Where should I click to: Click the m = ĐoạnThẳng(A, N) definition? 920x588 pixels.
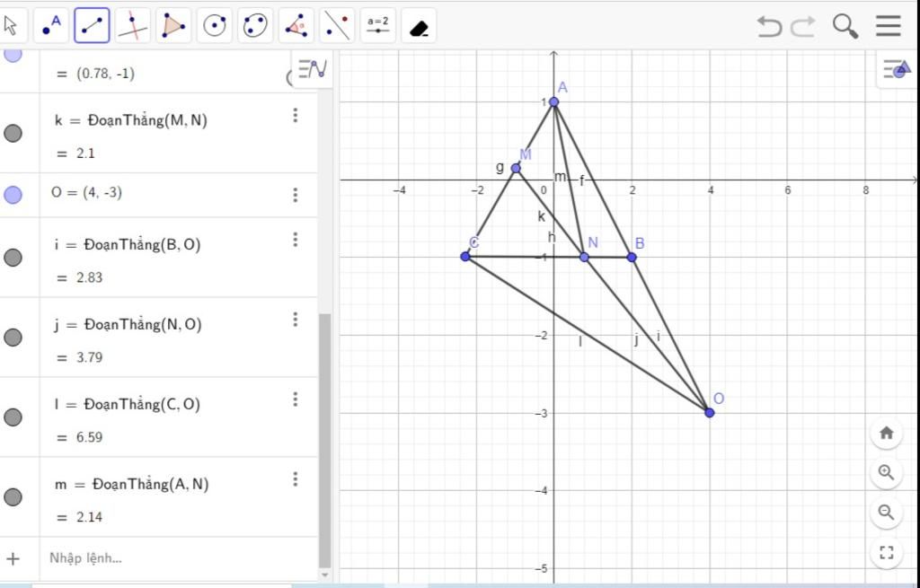tap(131, 484)
